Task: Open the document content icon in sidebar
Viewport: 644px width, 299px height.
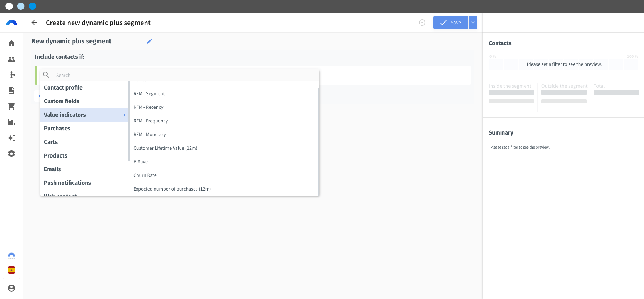Action: (11, 91)
